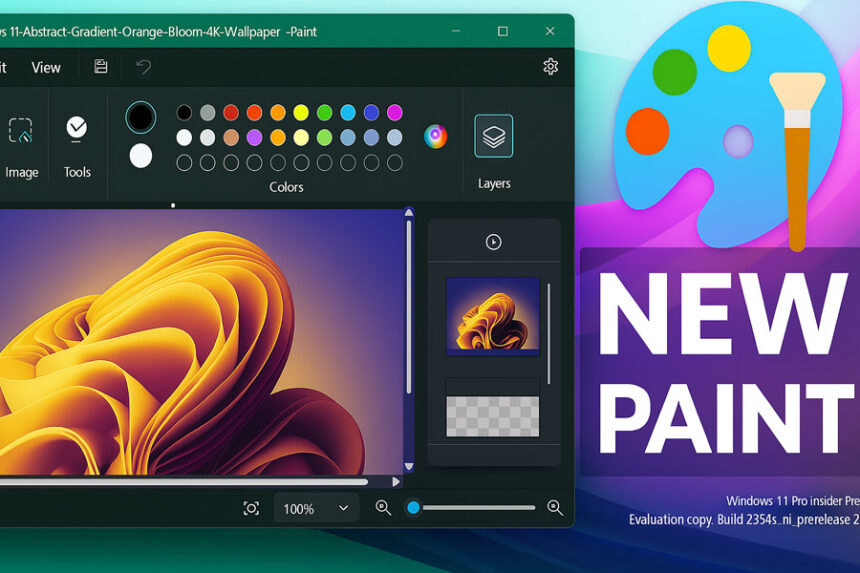This screenshot has height=573, width=860.
Task: Click the Save disk icon
Action: pyautogui.click(x=101, y=66)
